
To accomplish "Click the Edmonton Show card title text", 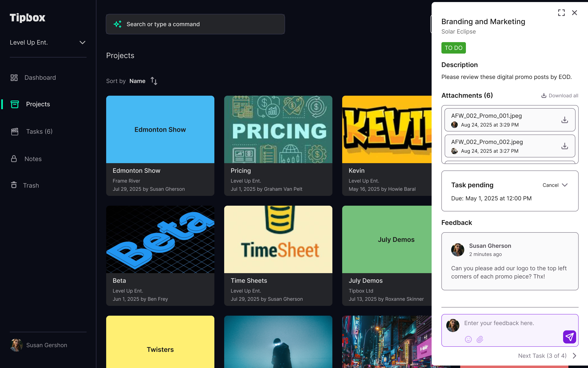I will click(137, 171).
